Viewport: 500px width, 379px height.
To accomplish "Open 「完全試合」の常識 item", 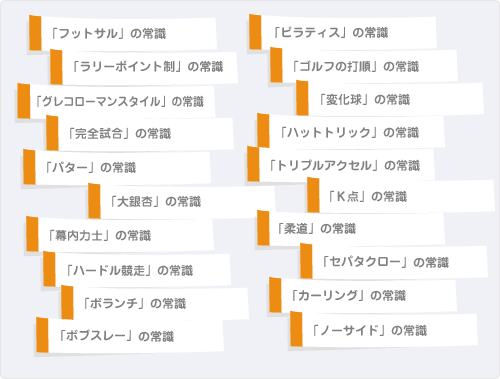I will 119,134.
